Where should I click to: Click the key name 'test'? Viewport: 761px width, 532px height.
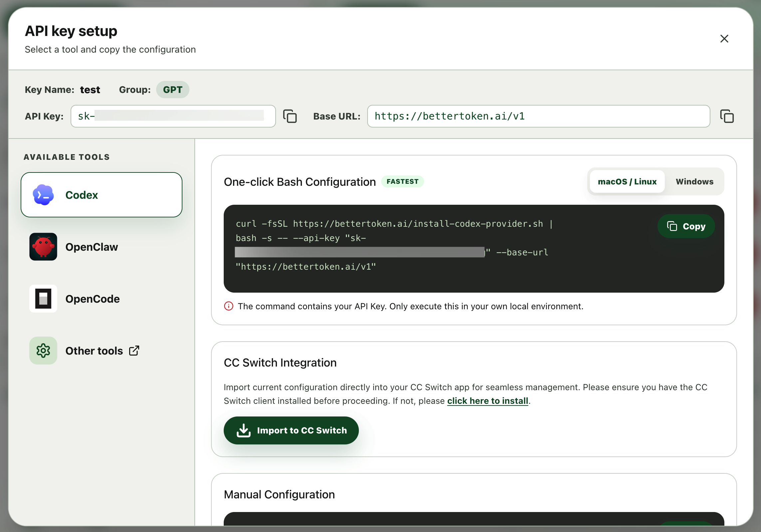pos(90,90)
